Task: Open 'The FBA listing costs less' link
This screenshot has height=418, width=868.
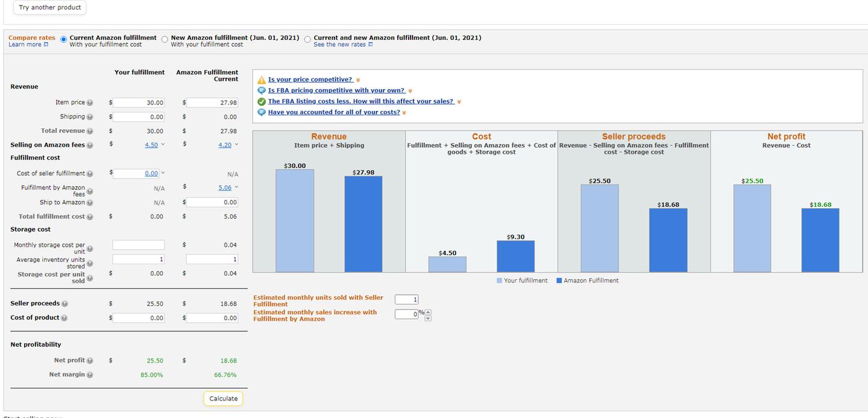Action: (361, 101)
